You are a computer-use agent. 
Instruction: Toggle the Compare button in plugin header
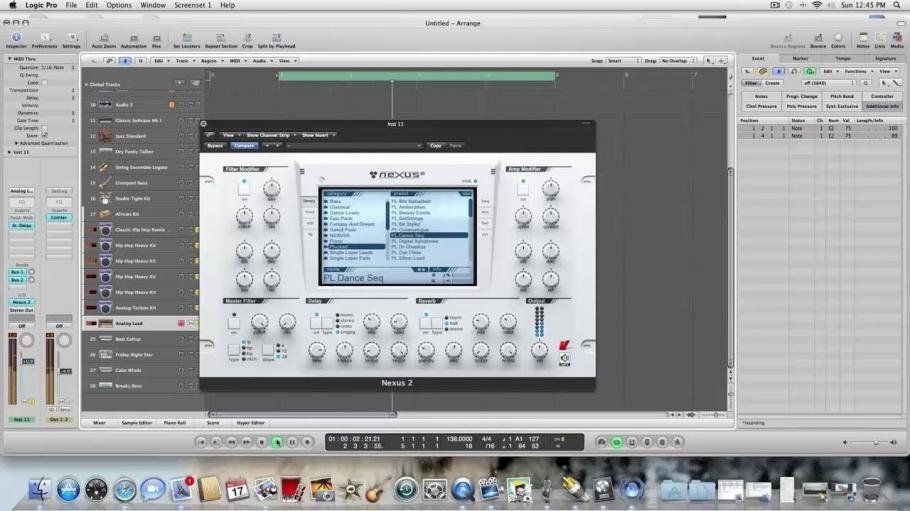(x=244, y=146)
